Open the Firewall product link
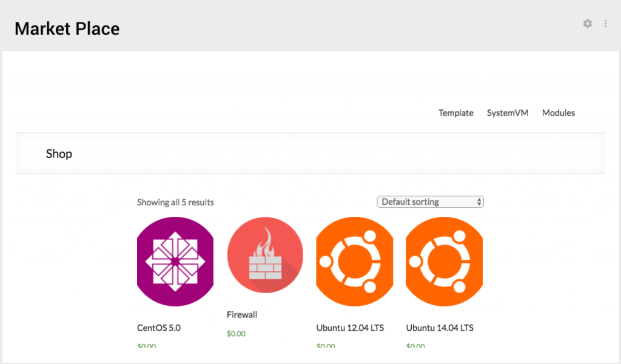The height and width of the screenshot is (364, 621). pos(242,314)
